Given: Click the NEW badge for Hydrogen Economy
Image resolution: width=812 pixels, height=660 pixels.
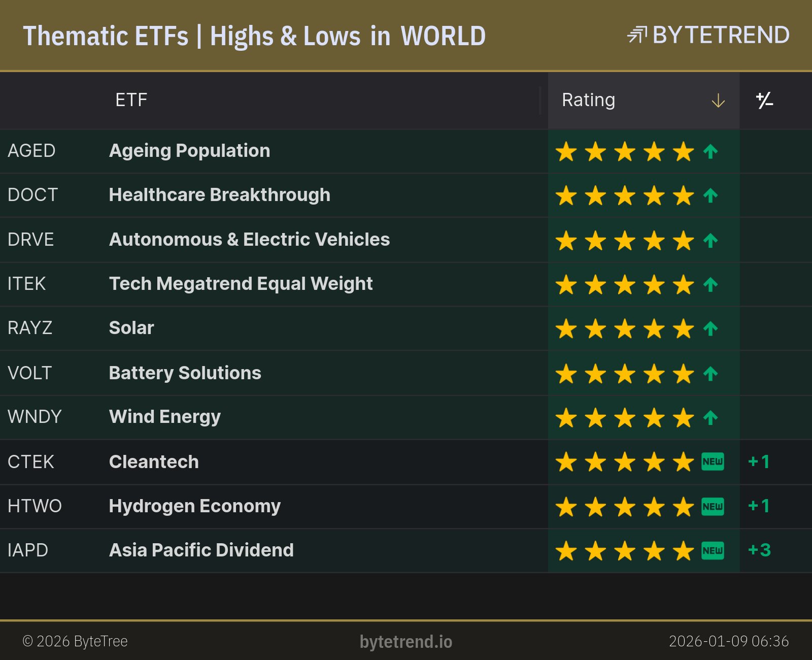Looking at the screenshot, I should pos(713,506).
